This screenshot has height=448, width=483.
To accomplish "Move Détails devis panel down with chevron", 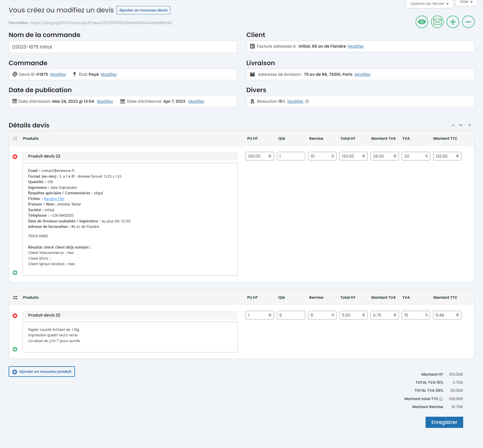I will 461,125.
